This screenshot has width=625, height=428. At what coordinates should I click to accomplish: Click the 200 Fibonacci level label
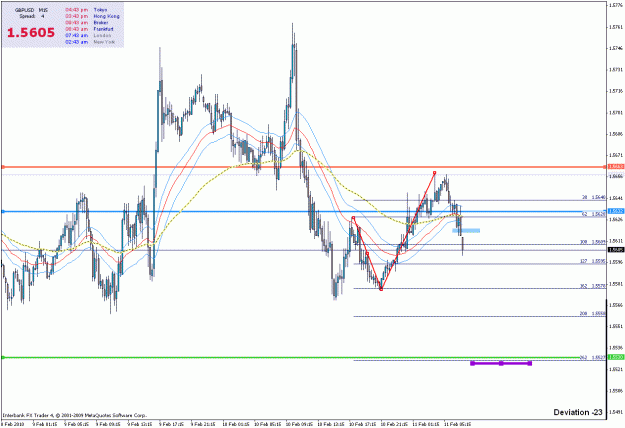click(x=594, y=314)
